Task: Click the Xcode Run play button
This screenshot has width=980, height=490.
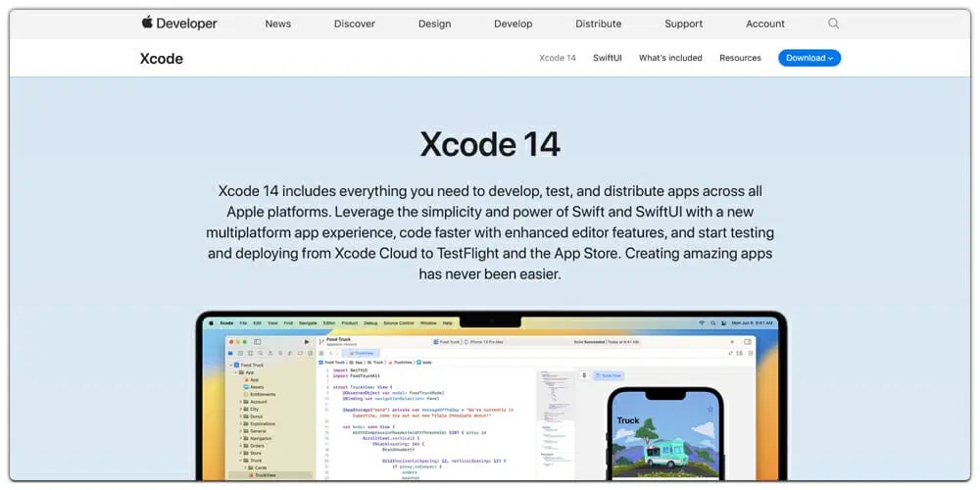Action: pyautogui.click(x=306, y=342)
